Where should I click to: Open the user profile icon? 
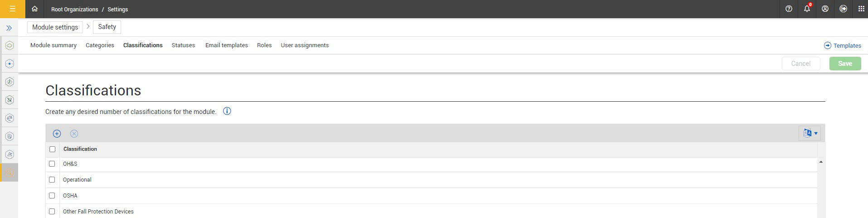pyautogui.click(x=825, y=9)
